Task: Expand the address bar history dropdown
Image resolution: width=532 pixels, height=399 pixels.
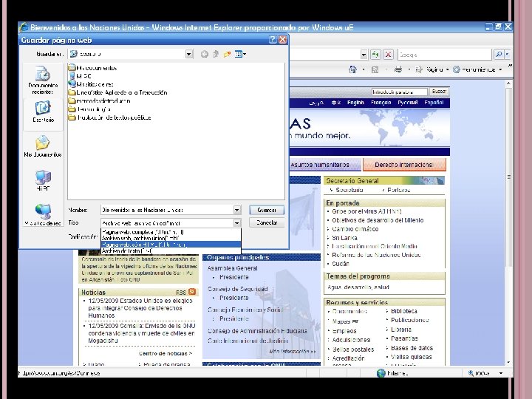Action: coord(364,54)
